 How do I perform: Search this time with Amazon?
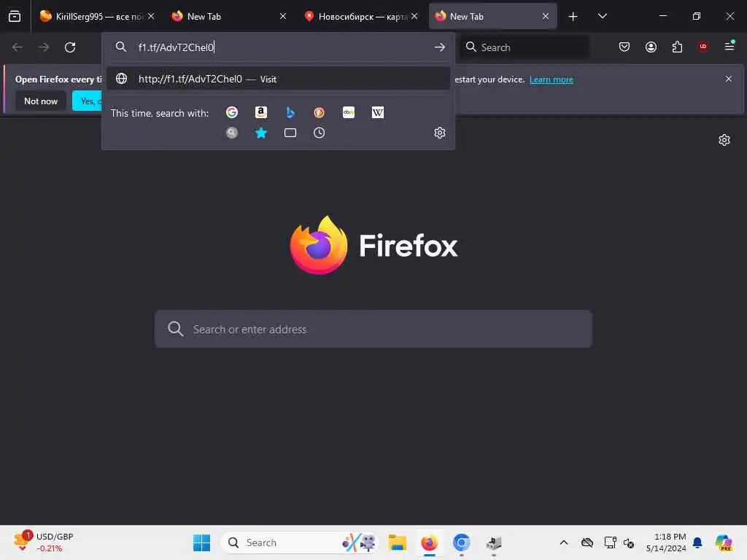[x=261, y=112]
